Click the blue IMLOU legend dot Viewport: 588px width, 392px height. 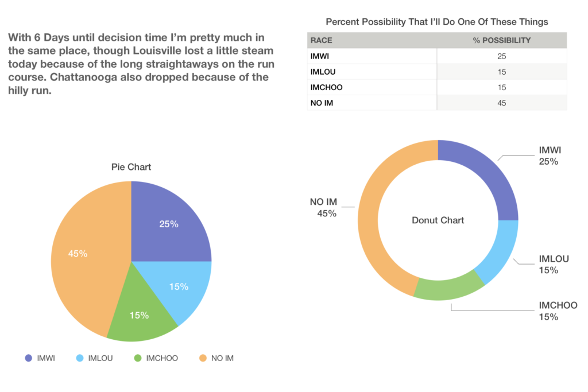pyautogui.click(x=80, y=358)
